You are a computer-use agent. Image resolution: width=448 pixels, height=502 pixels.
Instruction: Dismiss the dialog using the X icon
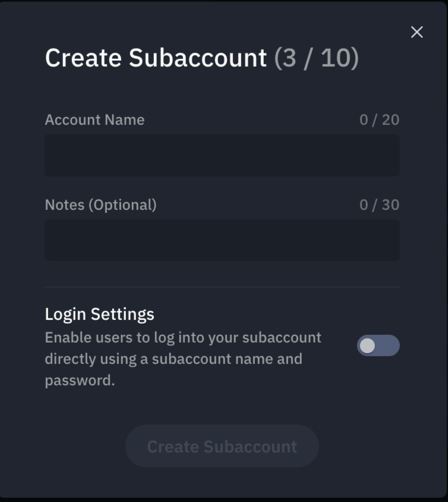pyautogui.click(x=417, y=32)
